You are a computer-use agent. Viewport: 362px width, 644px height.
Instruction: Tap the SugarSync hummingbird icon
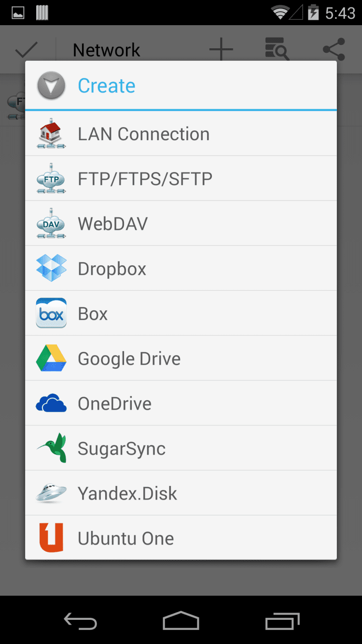(x=51, y=448)
